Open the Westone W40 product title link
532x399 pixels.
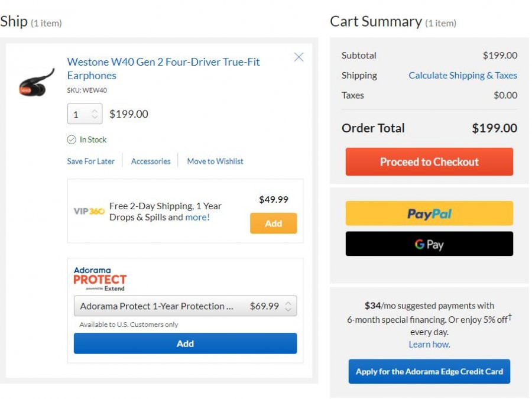click(163, 69)
